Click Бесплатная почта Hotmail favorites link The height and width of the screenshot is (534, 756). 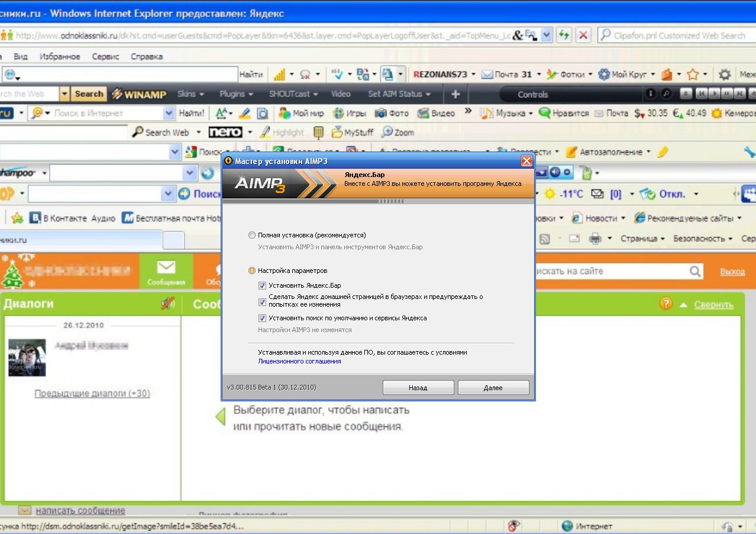(x=171, y=218)
